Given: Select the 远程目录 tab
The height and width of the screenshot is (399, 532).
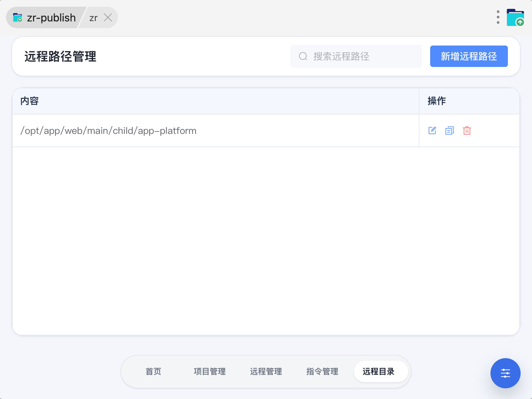Looking at the screenshot, I should pos(379,372).
